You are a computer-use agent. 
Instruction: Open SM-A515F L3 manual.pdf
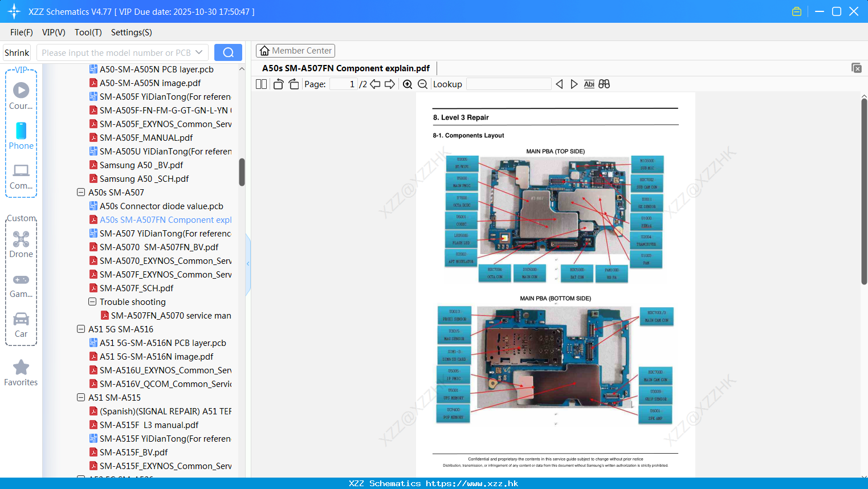pyautogui.click(x=149, y=425)
